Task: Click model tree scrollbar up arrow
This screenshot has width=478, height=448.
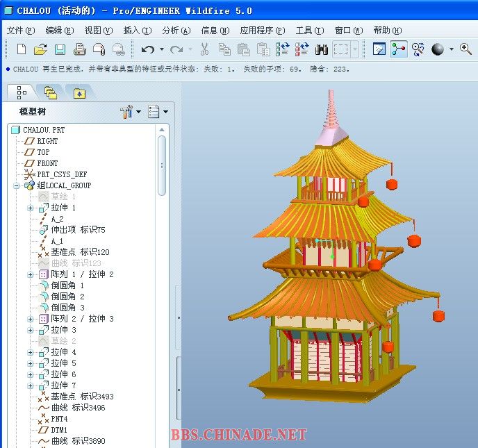Action: 162,130
